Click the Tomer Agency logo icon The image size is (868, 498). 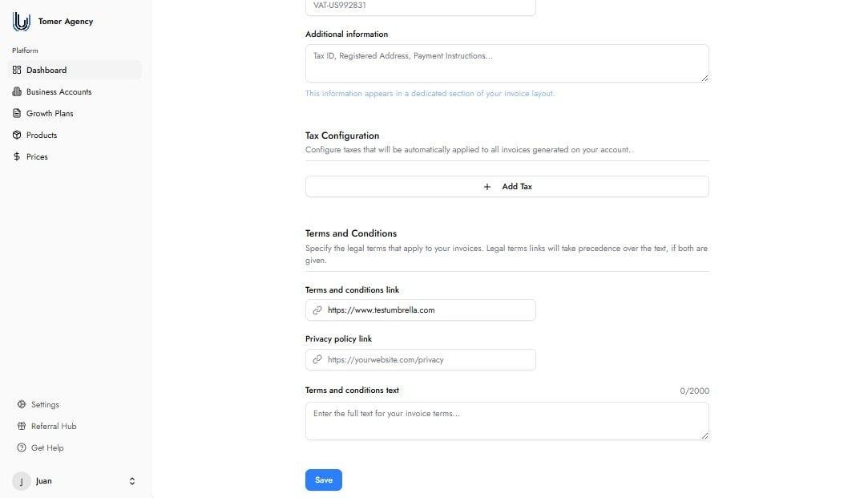tap(22, 22)
